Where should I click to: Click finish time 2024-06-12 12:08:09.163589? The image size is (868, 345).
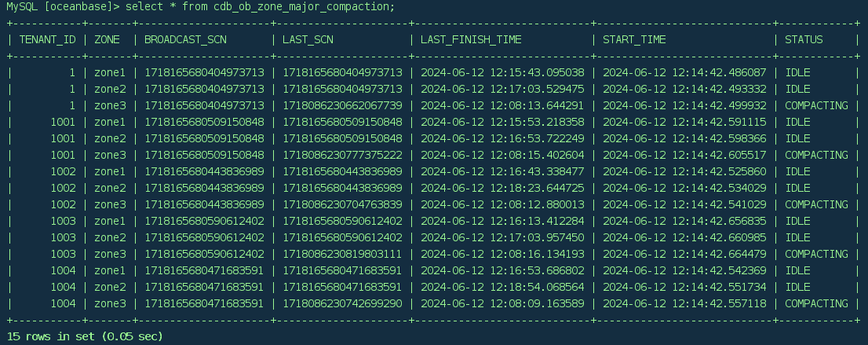pos(502,303)
